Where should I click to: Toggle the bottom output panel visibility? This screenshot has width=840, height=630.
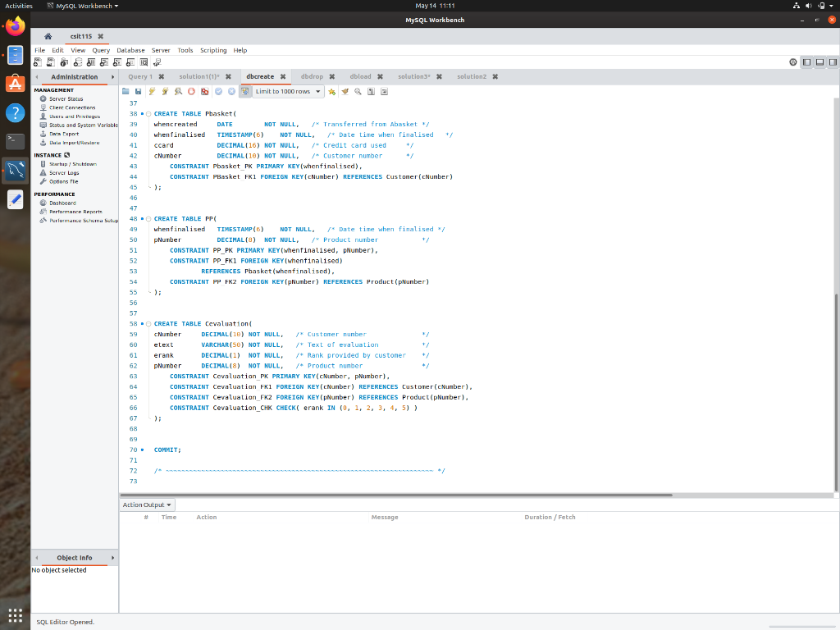[x=819, y=62]
